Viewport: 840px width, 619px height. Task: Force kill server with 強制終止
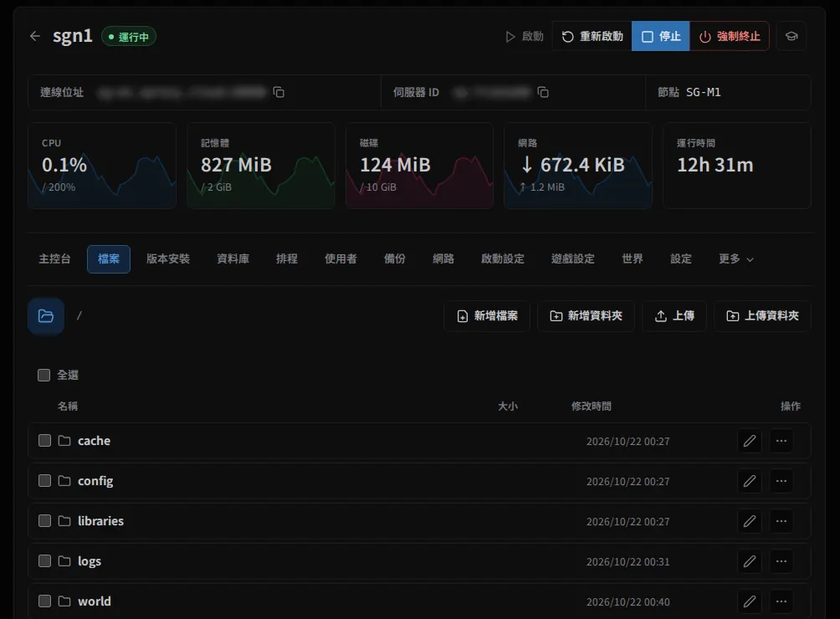pos(729,37)
